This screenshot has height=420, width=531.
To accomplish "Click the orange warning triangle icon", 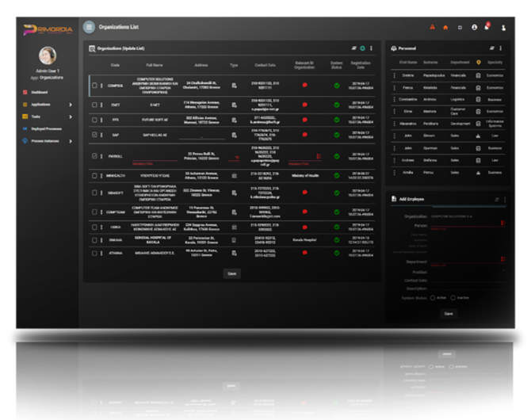I will (433, 28).
